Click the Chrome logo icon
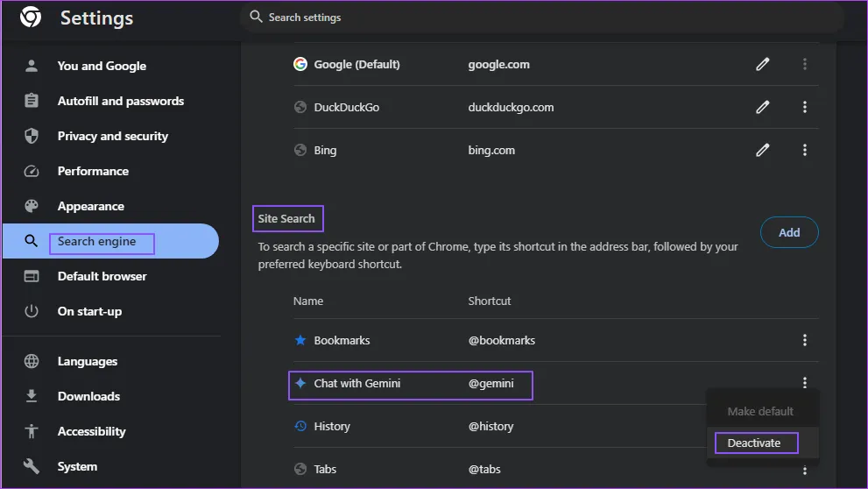 click(x=31, y=18)
